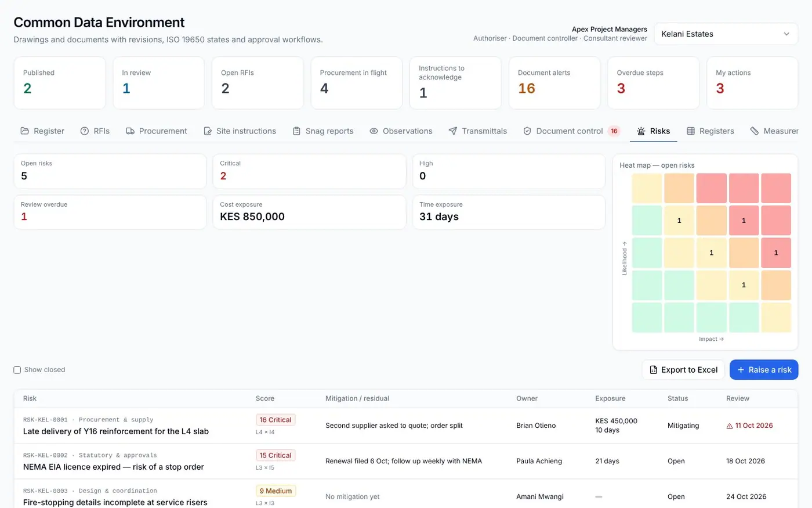Click the Export to Excel file icon
Screen dimensions: 812x508
(654, 370)
